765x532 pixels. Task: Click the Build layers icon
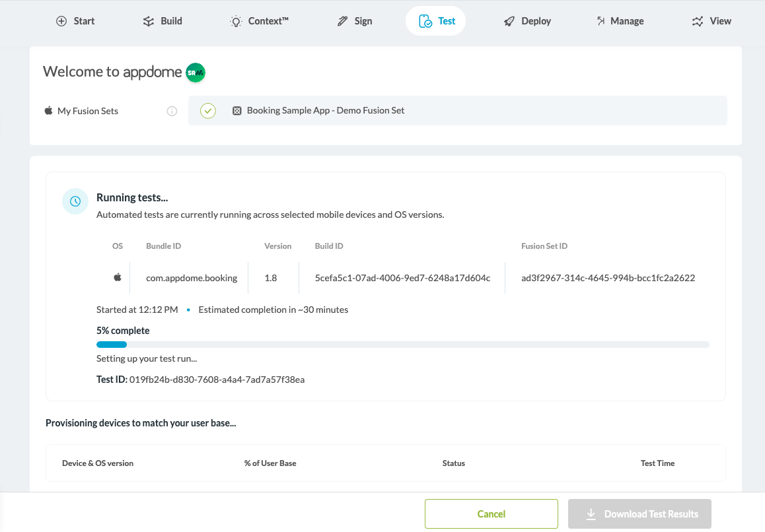point(149,21)
